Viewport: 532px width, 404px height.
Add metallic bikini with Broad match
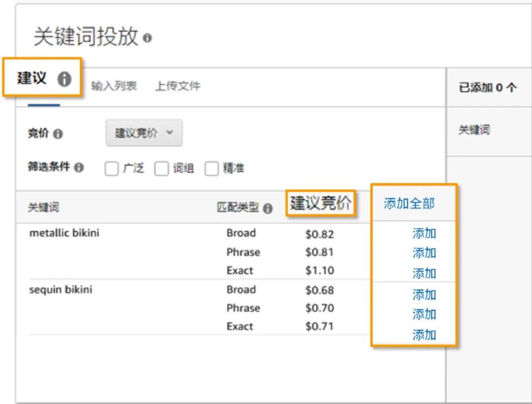pyautogui.click(x=424, y=234)
